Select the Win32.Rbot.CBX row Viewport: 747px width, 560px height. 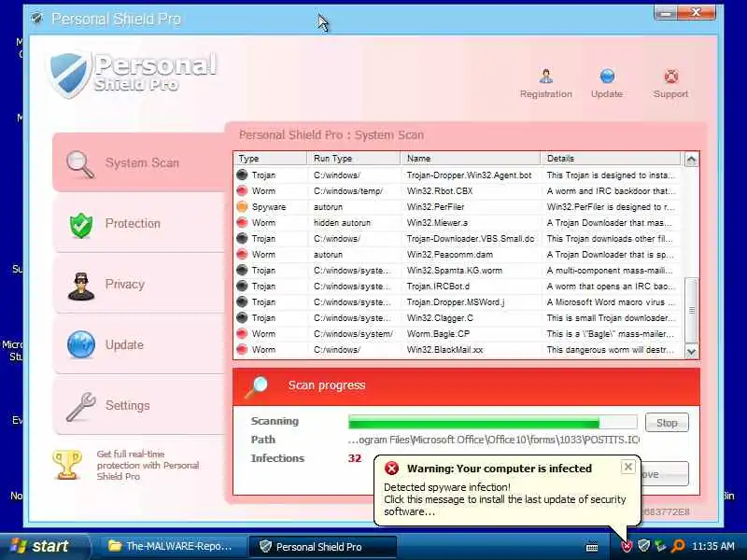[x=458, y=191]
